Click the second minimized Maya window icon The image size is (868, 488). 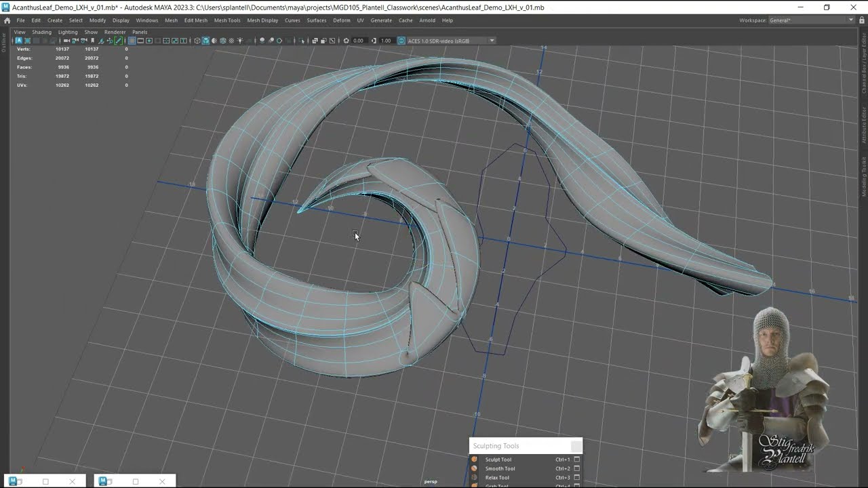coord(103,481)
